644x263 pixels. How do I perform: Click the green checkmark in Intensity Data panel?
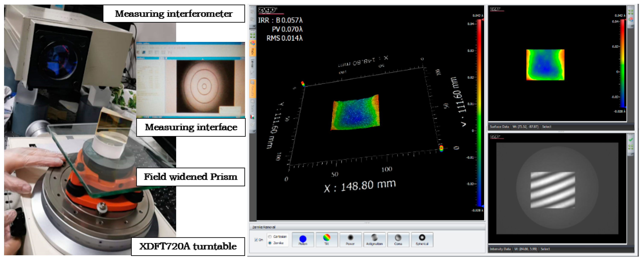click(x=631, y=140)
